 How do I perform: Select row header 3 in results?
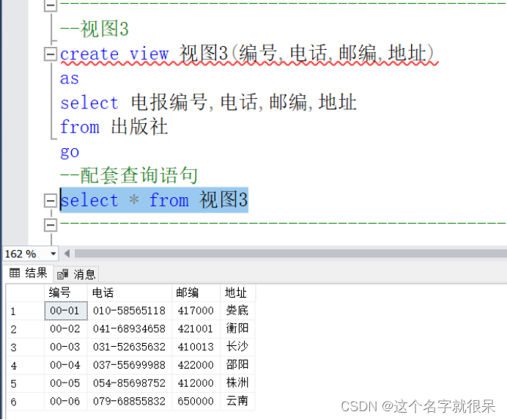point(25,347)
